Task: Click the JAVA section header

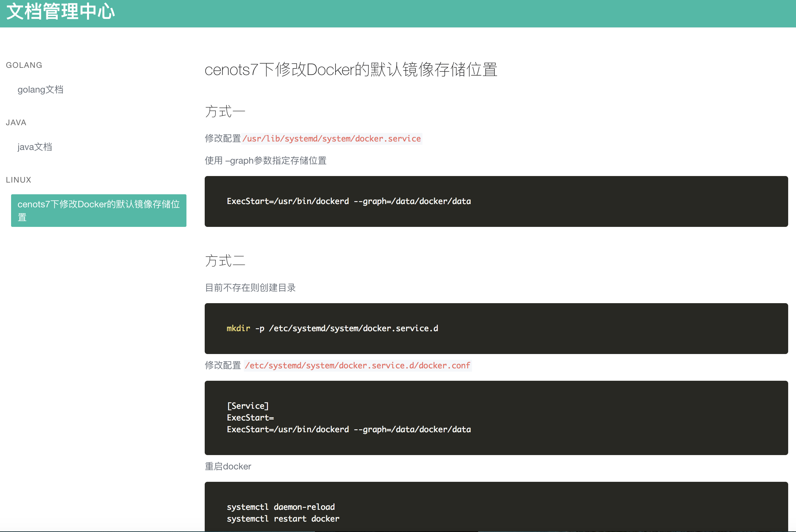Action: point(16,123)
